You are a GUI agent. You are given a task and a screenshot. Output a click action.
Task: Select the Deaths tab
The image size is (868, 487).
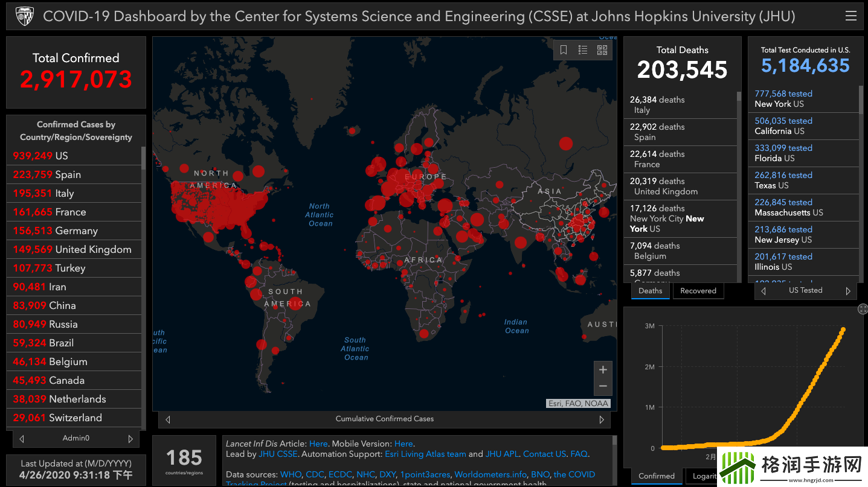[x=650, y=291]
